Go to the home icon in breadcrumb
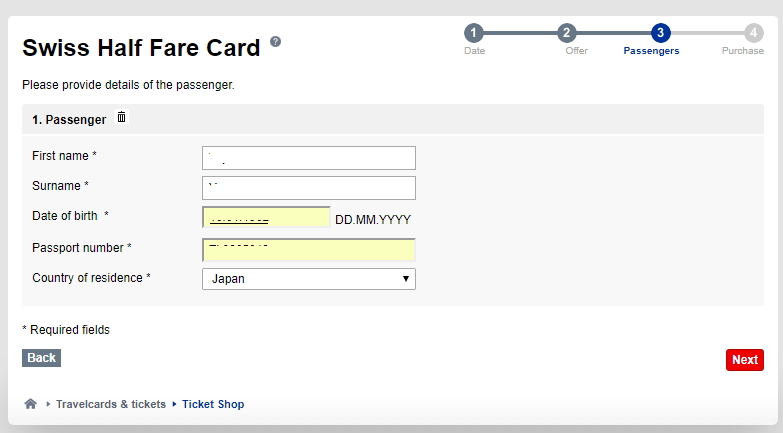783x433 pixels. click(30, 404)
